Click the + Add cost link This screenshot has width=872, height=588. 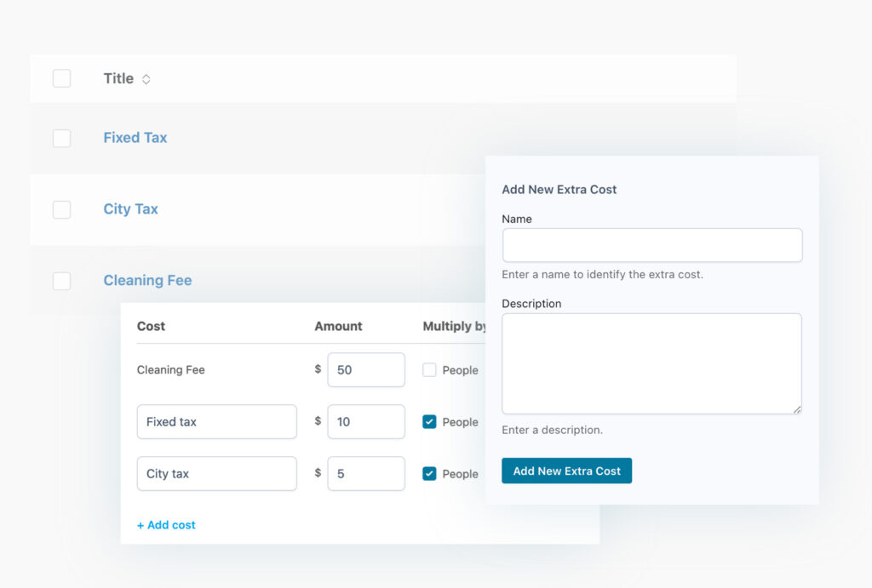(x=166, y=525)
